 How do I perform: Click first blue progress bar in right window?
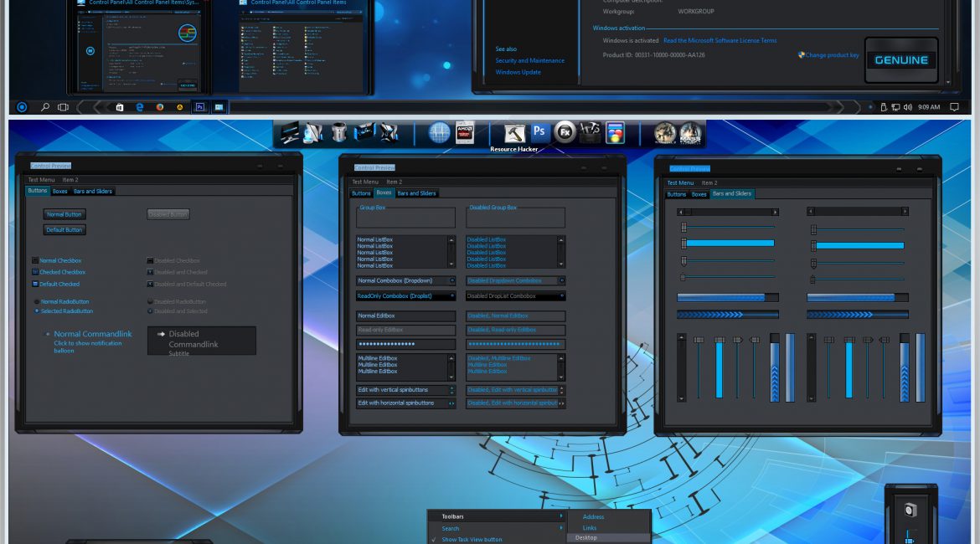click(x=728, y=298)
